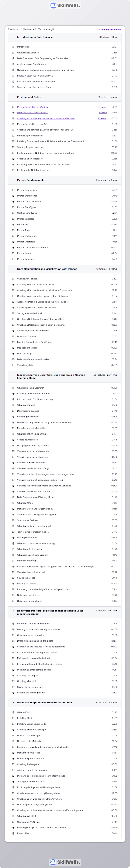This screenshot has height=868, width=130.
Task: Click the text "Checking for missing values"
Action: click(31, 635)
